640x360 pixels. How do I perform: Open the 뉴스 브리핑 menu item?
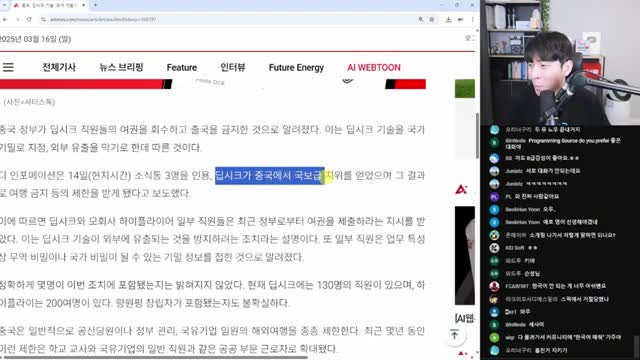point(121,67)
